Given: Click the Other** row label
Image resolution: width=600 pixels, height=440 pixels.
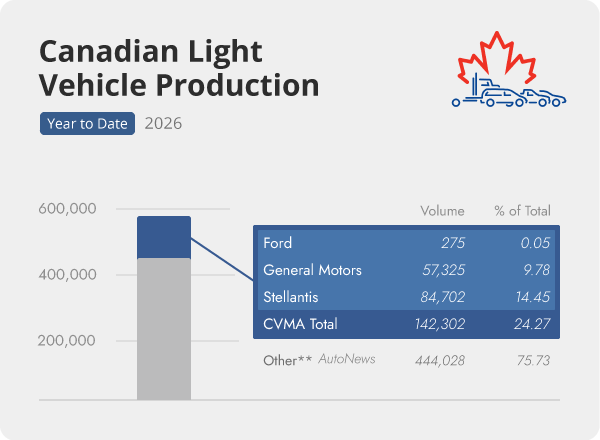Looking at the screenshot, I should 287,360.
